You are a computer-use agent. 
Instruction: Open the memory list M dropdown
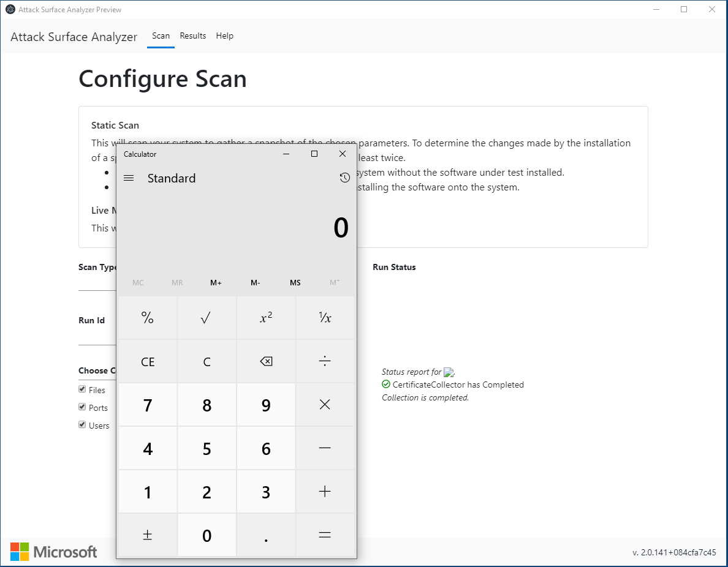pyautogui.click(x=335, y=282)
